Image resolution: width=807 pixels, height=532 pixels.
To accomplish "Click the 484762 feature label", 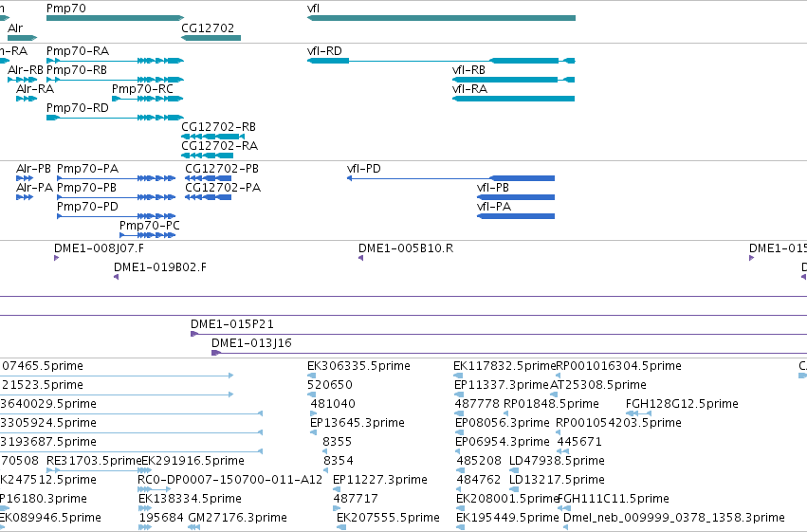I will 479,481.
